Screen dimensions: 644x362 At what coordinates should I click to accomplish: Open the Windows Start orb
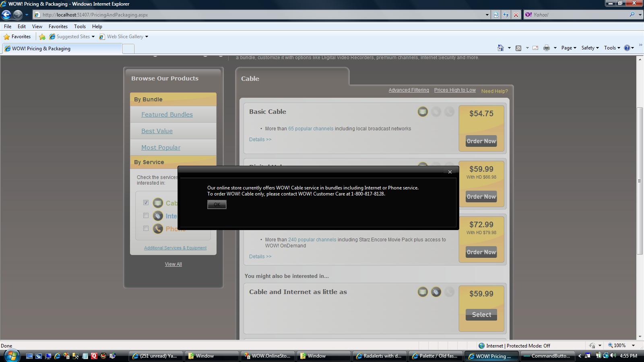click(x=11, y=356)
